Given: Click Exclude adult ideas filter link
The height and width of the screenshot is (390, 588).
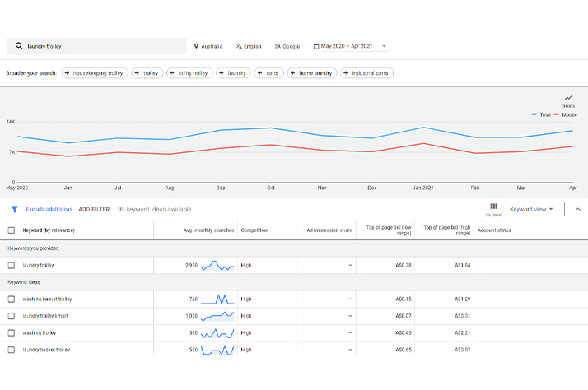Looking at the screenshot, I should click(49, 209).
